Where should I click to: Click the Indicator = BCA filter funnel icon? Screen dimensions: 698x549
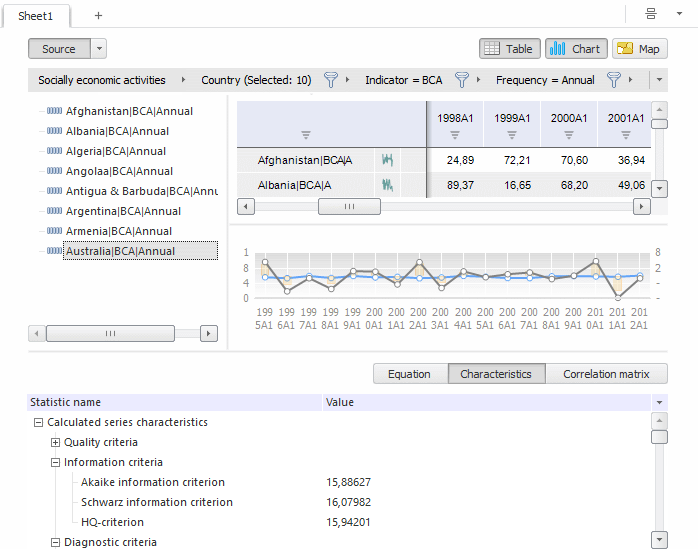point(461,80)
